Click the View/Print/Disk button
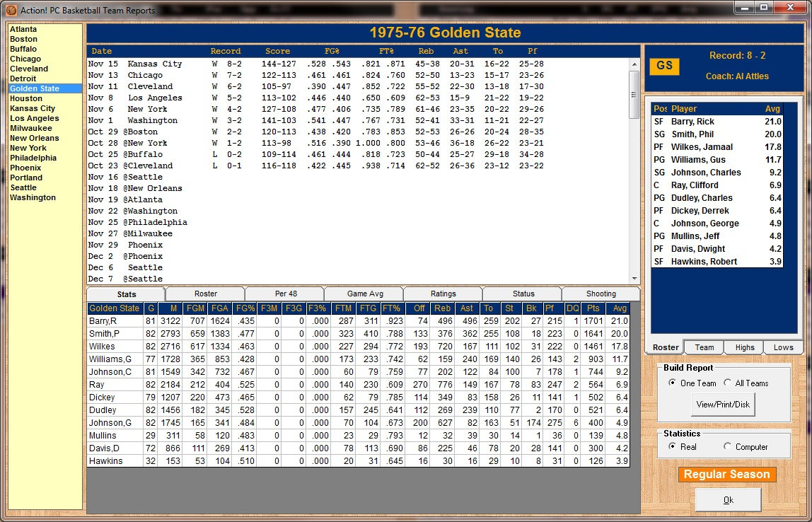 [724, 405]
